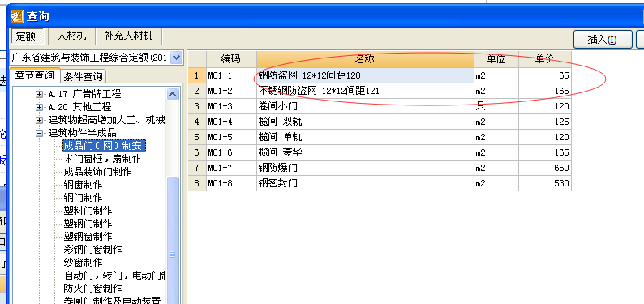Select 卷闸小门 name cell
The width and height of the screenshot is (644, 304).
pyautogui.click(x=365, y=107)
